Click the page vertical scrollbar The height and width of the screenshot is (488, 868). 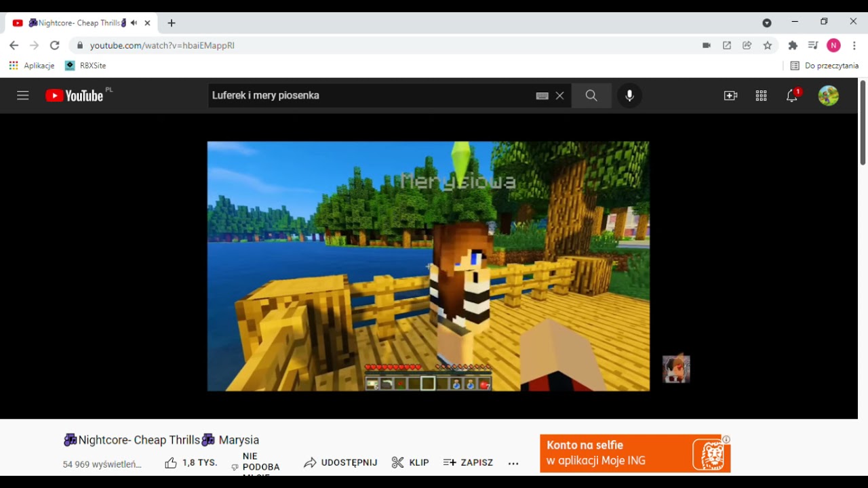[x=863, y=122]
